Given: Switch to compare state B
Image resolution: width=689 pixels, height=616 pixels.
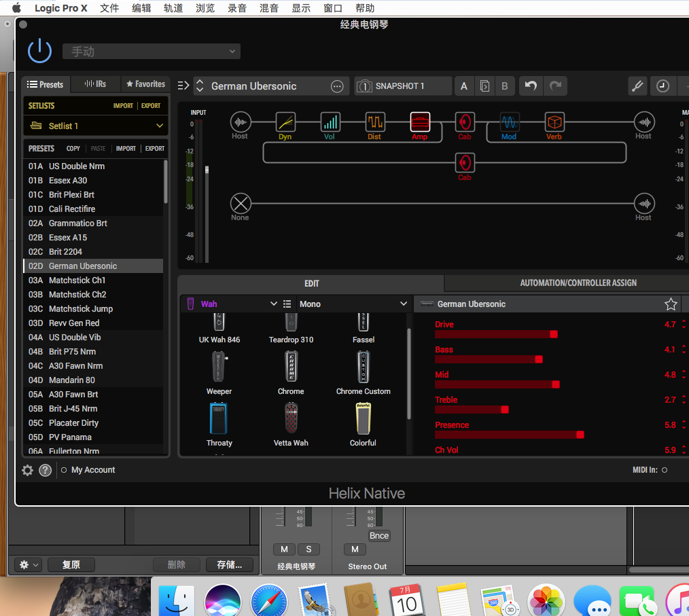Looking at the screenshot, I should click(504, 86).
